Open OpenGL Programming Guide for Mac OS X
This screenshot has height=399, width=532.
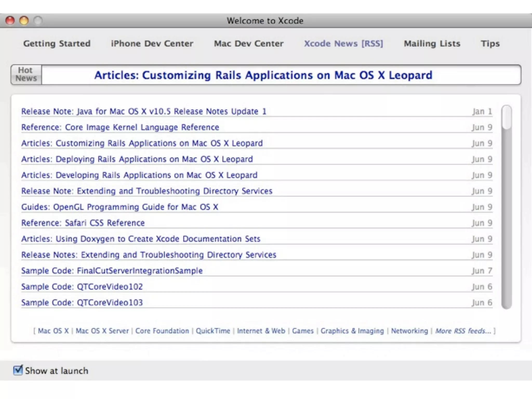[x=119, y=207]
